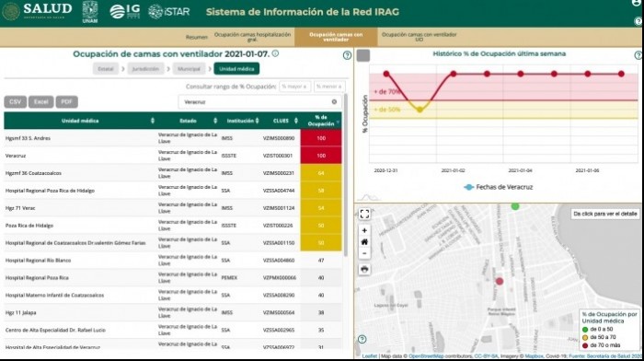The width and height of the screenshot is (644, 361).
Task: Click red hospital marker on map
Action: [500, 281]
